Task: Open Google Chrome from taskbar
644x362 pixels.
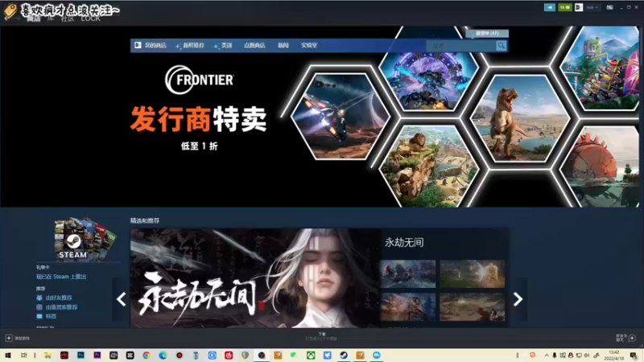Action: (147, 355)
